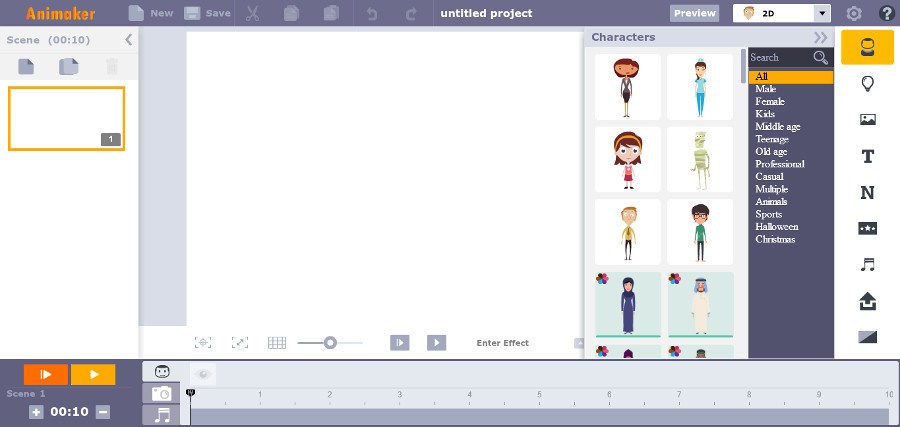
Task: Click the Preview button
Action: point(694,13)
